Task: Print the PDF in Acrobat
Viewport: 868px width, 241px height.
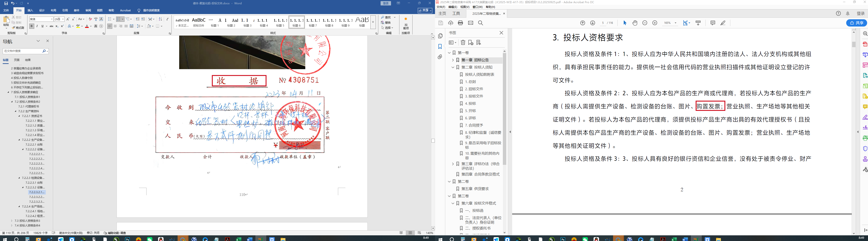Action: point(461,23)
